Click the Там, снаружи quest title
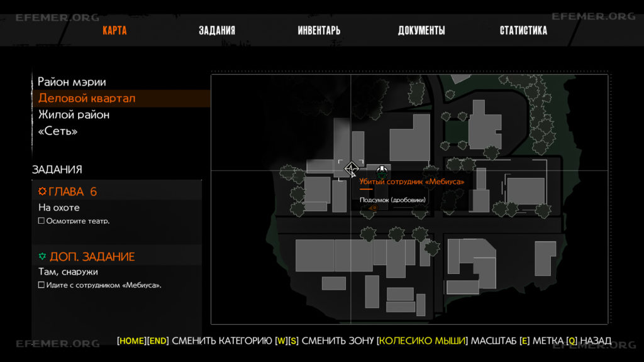This screenshot has height=362, width=644. 68,271
